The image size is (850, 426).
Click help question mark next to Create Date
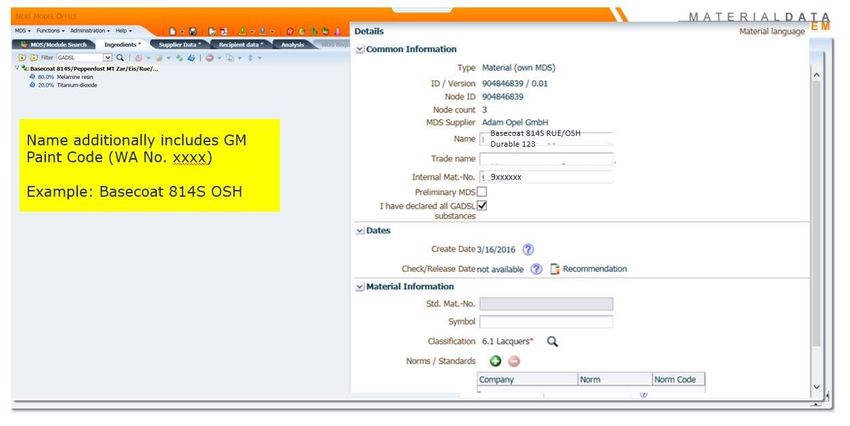(528, 249)
